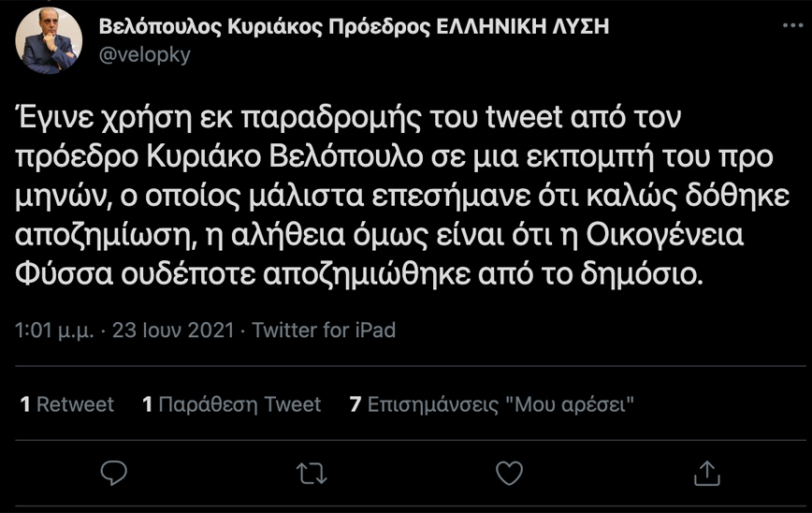Click the display name Βελόπουλος Κυριάκος
The width and height of the screenshot is (812, 513).
pyautogui.click(x=196, y=27)
